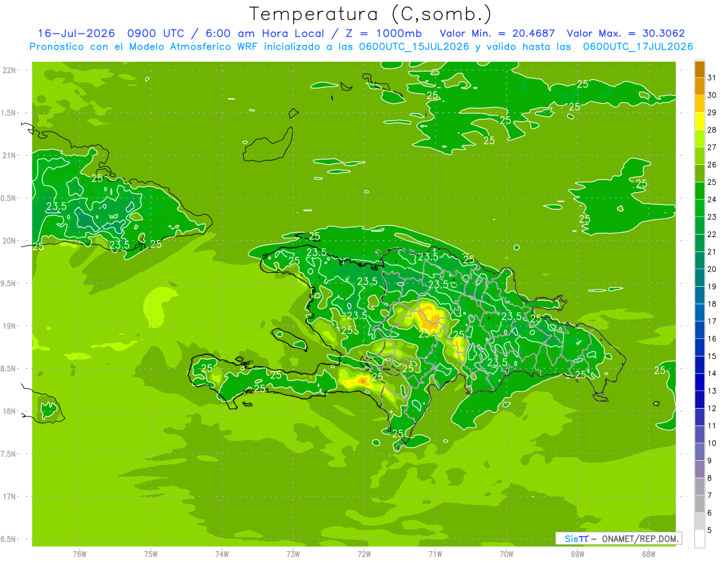Click the "1.5N" latitude axis label

[x=9, y=113]
